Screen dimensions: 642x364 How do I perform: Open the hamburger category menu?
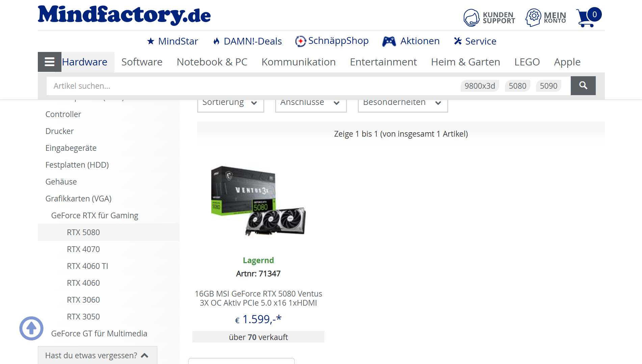click(50, 62)
